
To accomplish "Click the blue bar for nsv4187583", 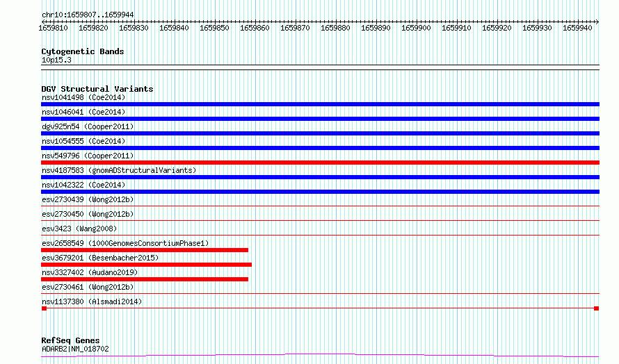I will (320, 177).
